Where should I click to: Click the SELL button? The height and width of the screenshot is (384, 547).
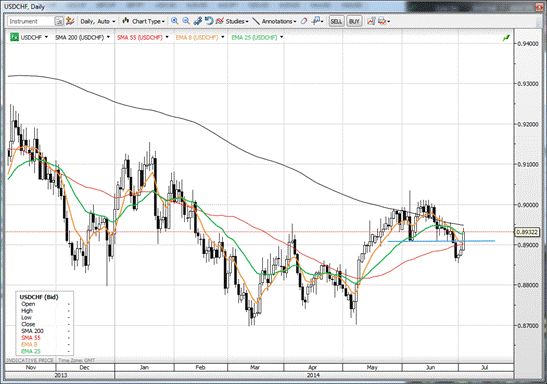pyautogui.click(x=336, y=21)
